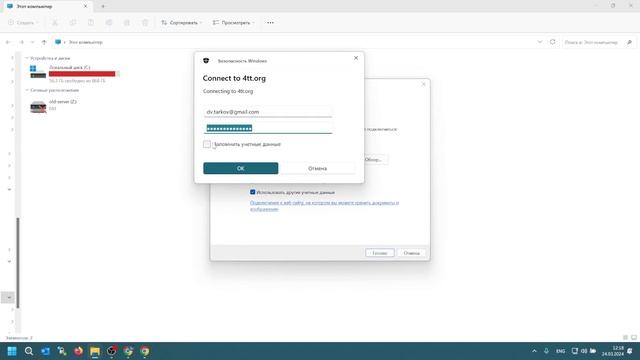
Task: Open the address bar history dropdown
Action: [x=540, y=42]
